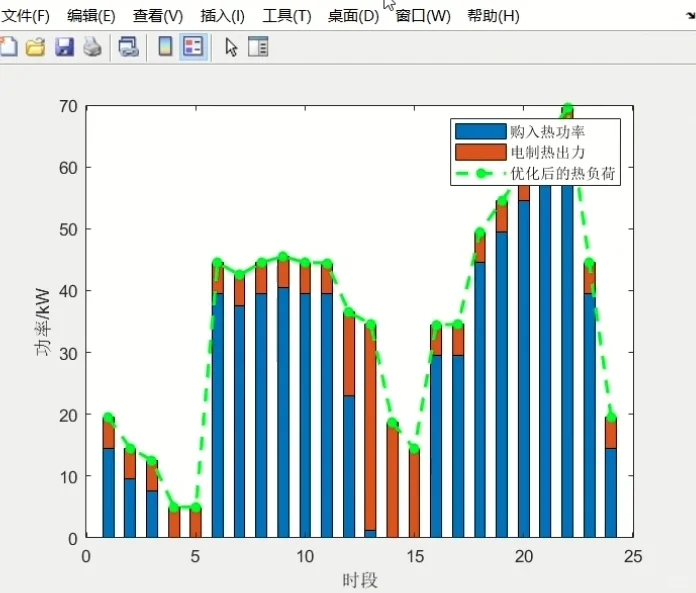Click the green dashed legend marker for 优化后的热负荷
This screenshot has height=593, width=696.
tap(481, 173)
